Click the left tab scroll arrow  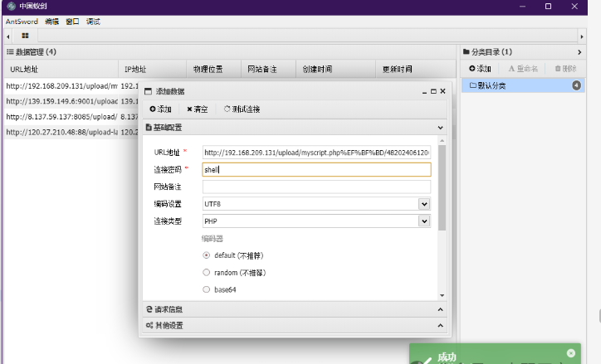pyautogui.click(x=8, y=36)
